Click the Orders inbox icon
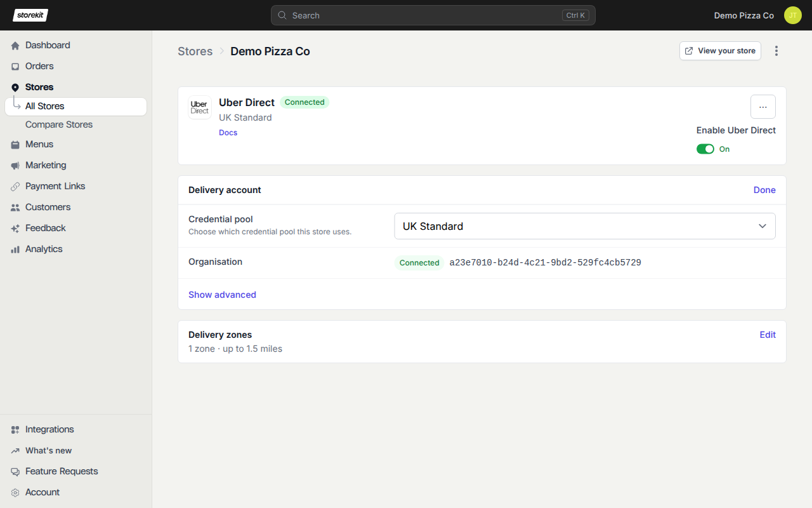 [x=15, y=67]
